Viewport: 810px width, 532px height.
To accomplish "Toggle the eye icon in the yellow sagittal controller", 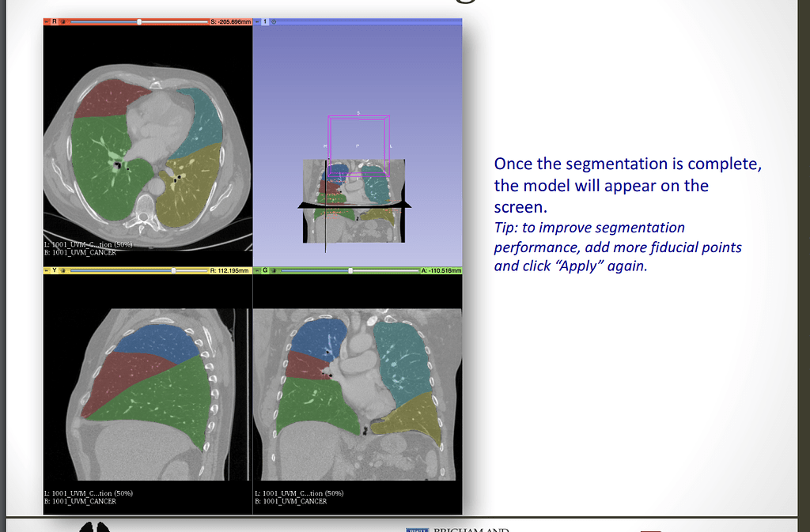I will coord(63,270).
